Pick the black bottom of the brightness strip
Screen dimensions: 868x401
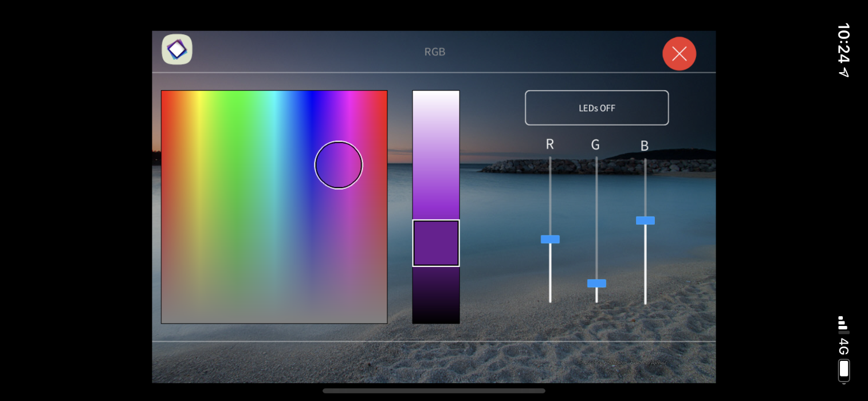(x=436, y=316)
